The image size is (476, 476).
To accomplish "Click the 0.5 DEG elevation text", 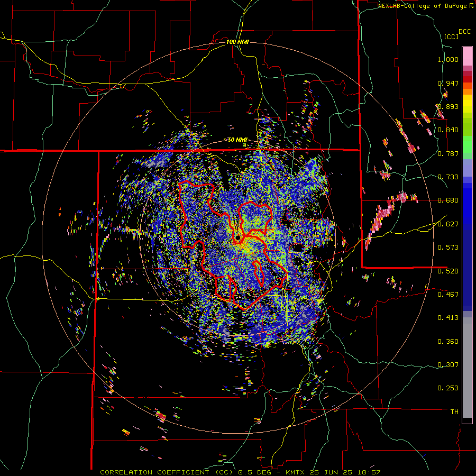I will (255, 472).
